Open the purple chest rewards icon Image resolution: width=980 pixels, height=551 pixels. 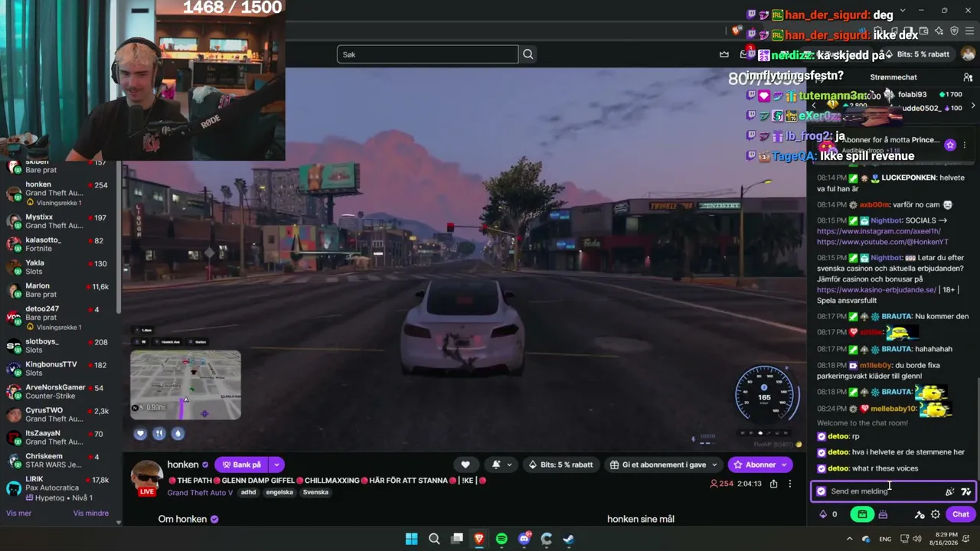click(883, 514)
